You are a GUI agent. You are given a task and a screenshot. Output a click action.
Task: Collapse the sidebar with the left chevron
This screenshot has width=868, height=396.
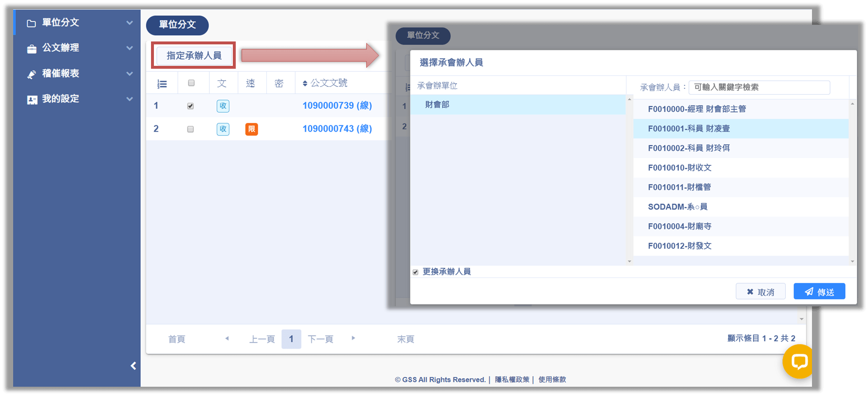point(133,366)
